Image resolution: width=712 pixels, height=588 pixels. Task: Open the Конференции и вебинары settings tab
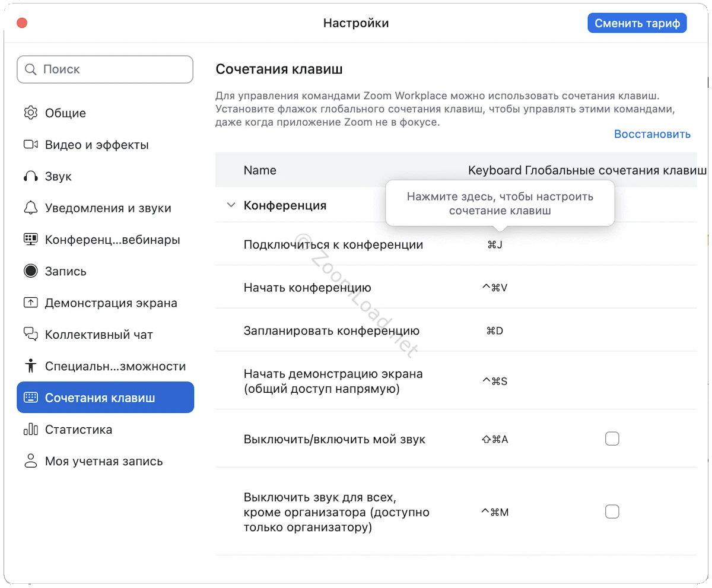pos(112,240)
